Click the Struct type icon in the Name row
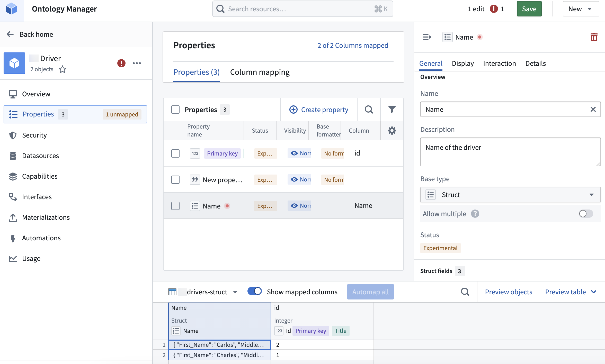This screenshot has height=364, width=605. pos(195,206)
